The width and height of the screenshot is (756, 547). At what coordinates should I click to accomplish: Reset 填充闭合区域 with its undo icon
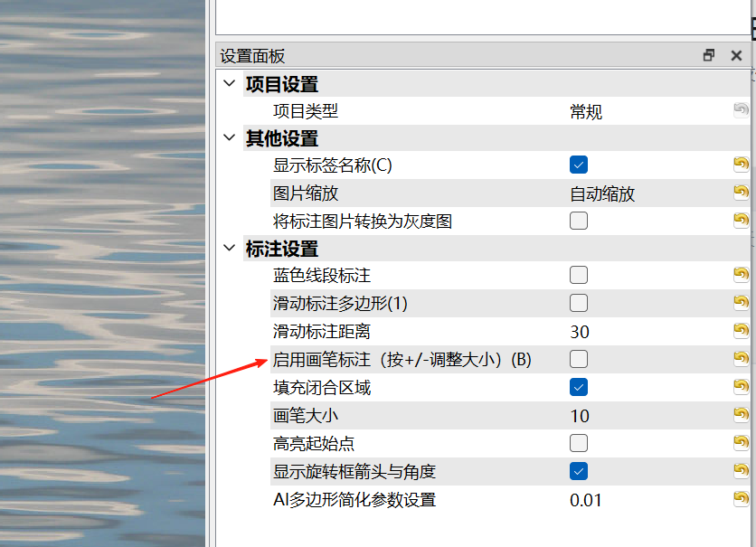(741, 387)
